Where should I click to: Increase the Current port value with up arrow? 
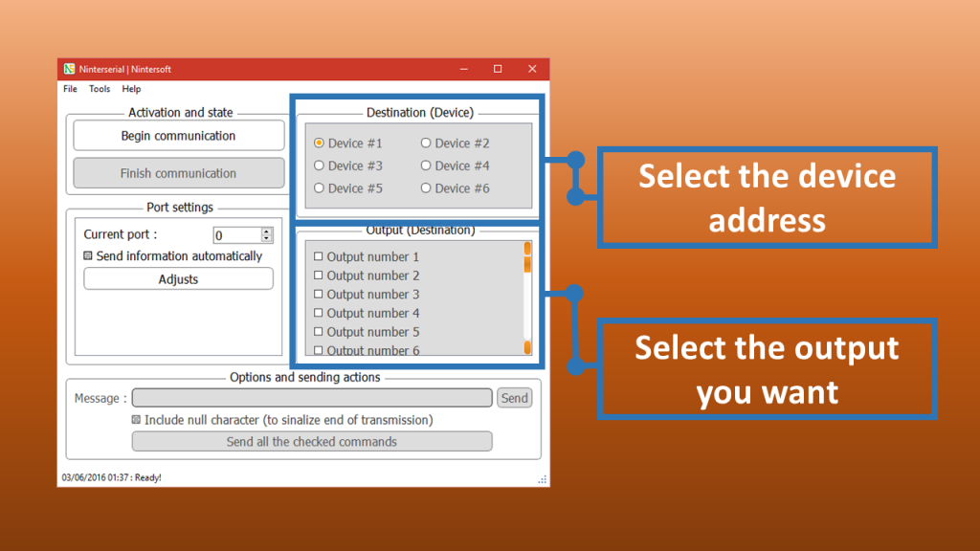pyautogui.click(x=267, y=231)
